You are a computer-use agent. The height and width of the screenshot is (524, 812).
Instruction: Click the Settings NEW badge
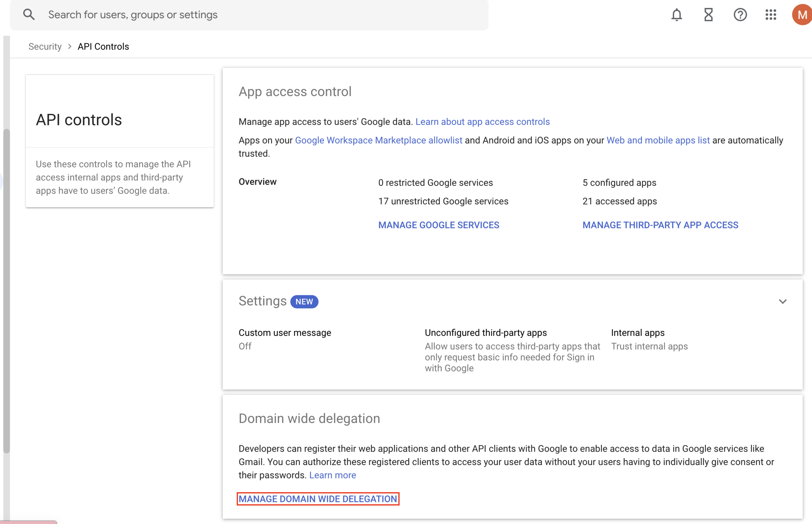[304, 301]
